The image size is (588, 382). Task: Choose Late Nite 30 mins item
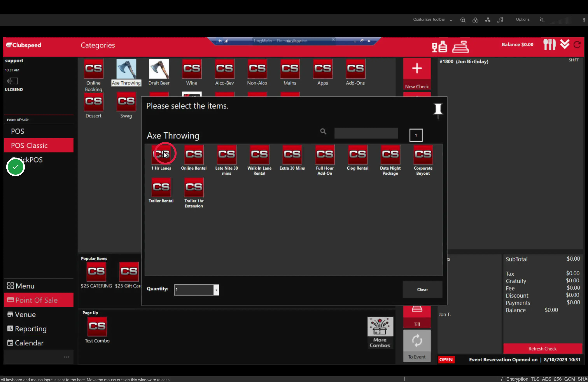point(227,160)
